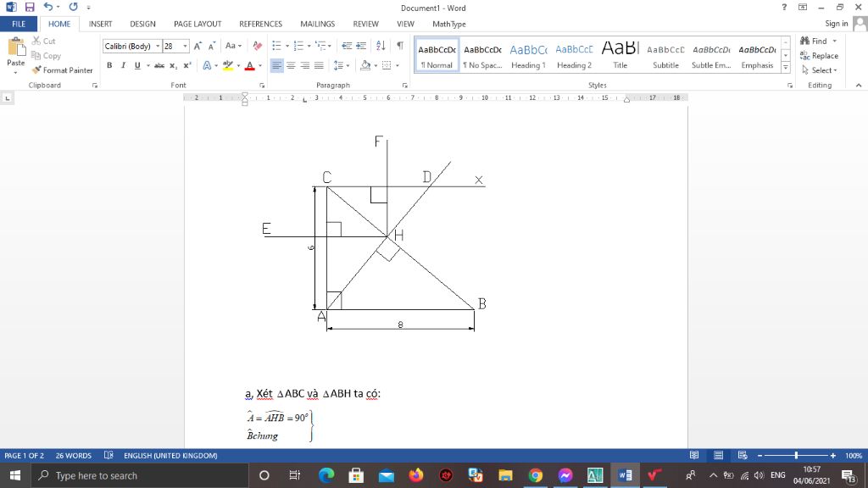Click the Redo/Repeat icon
Screen dimensions: 868x488
coord(73,7)
